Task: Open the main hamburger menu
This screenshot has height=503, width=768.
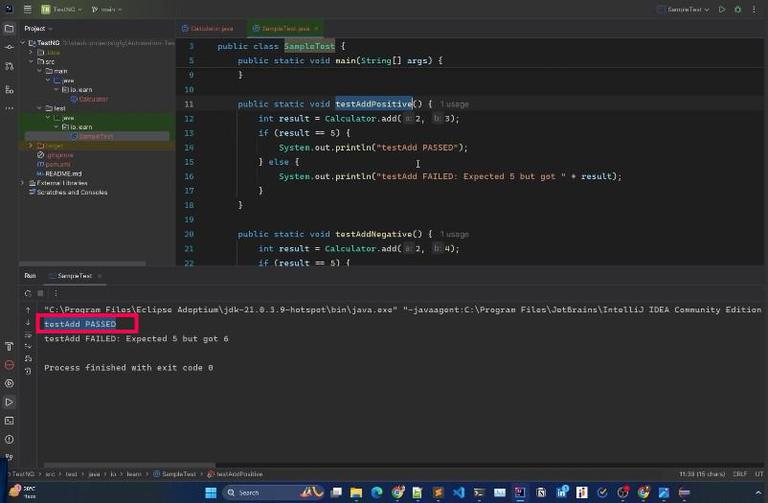Action: [27, 9]
